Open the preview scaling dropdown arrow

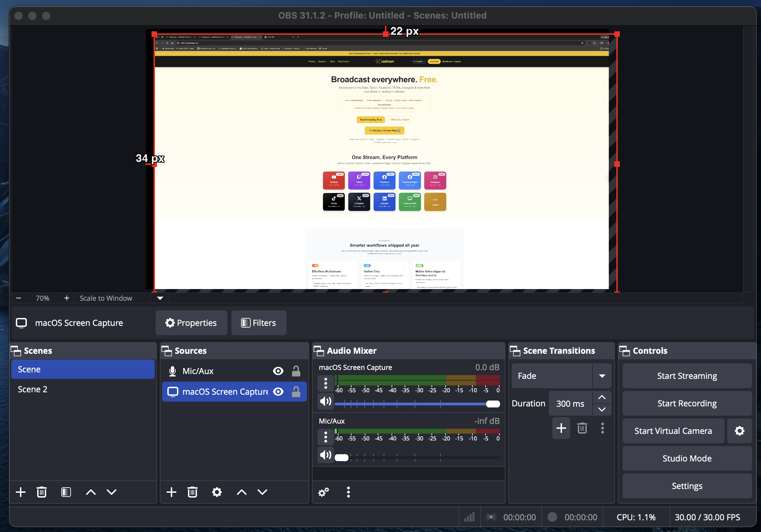[x=160, y=298]
